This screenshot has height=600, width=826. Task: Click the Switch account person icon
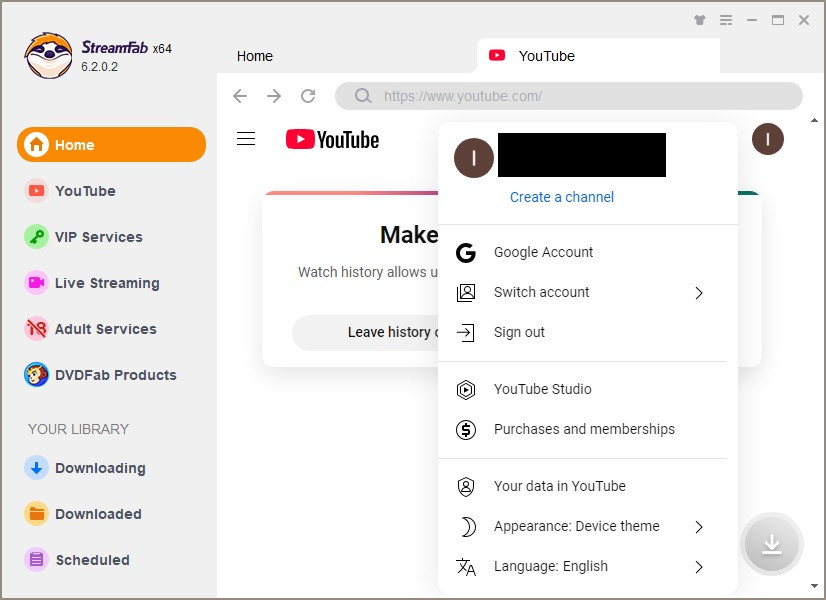[466, 293]
